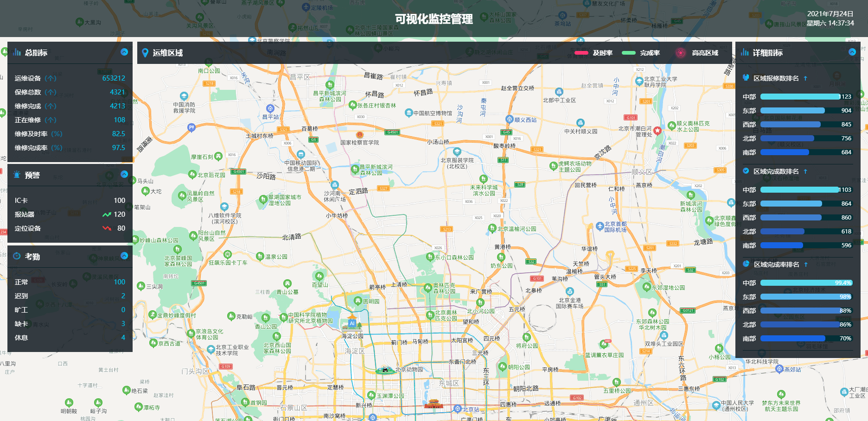Screen dimensions: 868x421
Task: Click 圆明园 map marker
Action: [357, 301]
